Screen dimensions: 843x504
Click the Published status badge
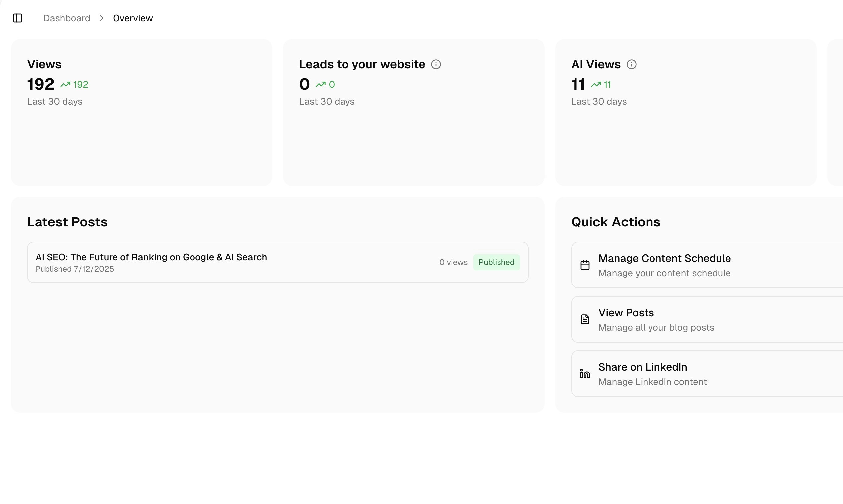click(496, 262)
